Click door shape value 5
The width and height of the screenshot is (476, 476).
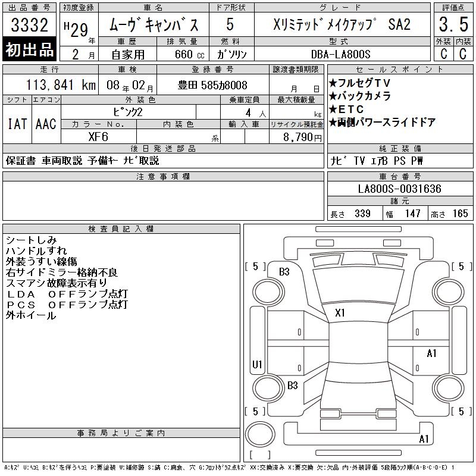click(x=230, y=24)
